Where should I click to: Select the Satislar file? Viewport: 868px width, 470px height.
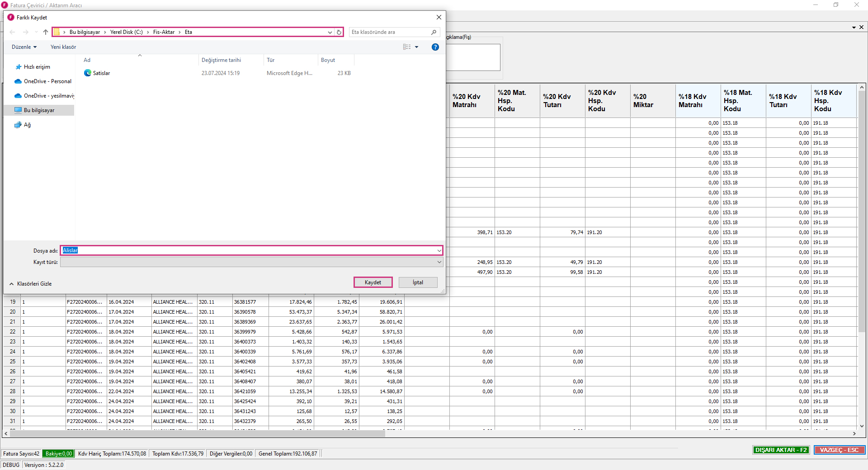(101, 73)
